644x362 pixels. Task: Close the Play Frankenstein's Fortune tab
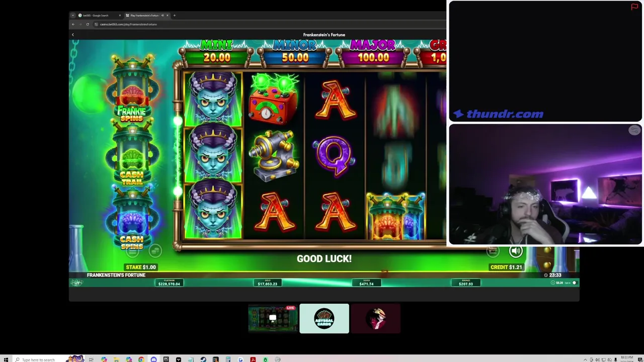168,15
